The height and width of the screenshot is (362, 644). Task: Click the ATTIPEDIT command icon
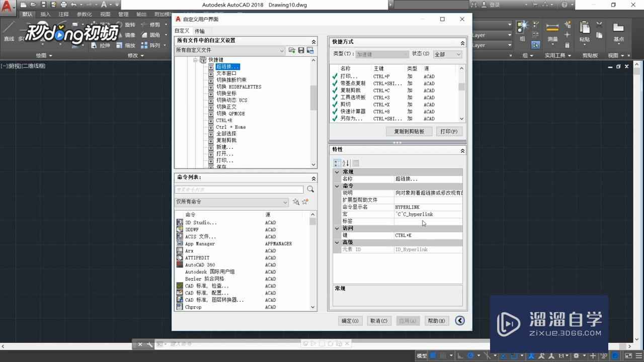click(x=180, y=257)
